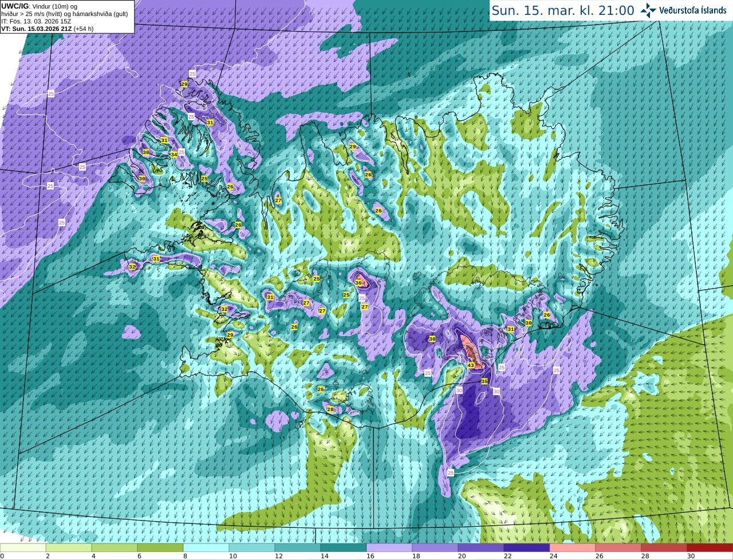The image size is (733, 560).
Task: Pick the light teal 10–12 m/s legend swatch
Action: tap(252, 548)
